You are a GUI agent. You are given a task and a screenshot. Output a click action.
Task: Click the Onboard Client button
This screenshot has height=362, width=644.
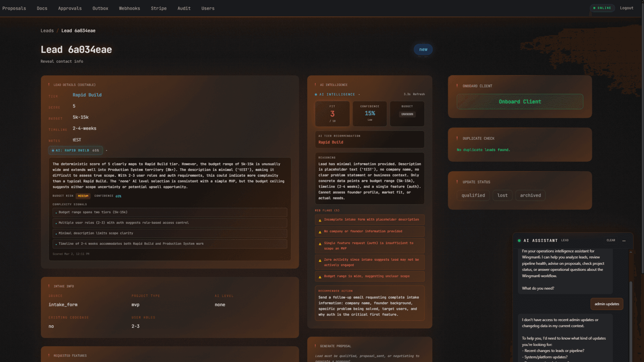coord(520,102)
